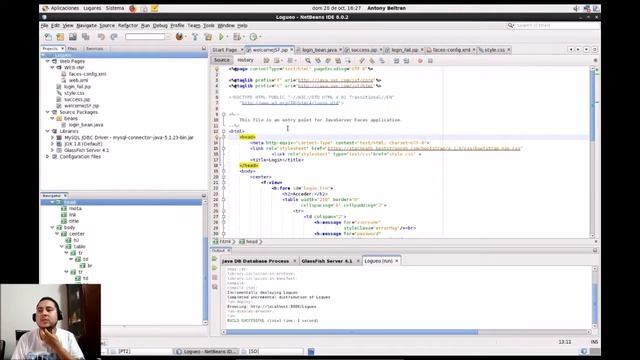Open the Debug menu
The image size is (640, 360).
click(x=160, y=26)
